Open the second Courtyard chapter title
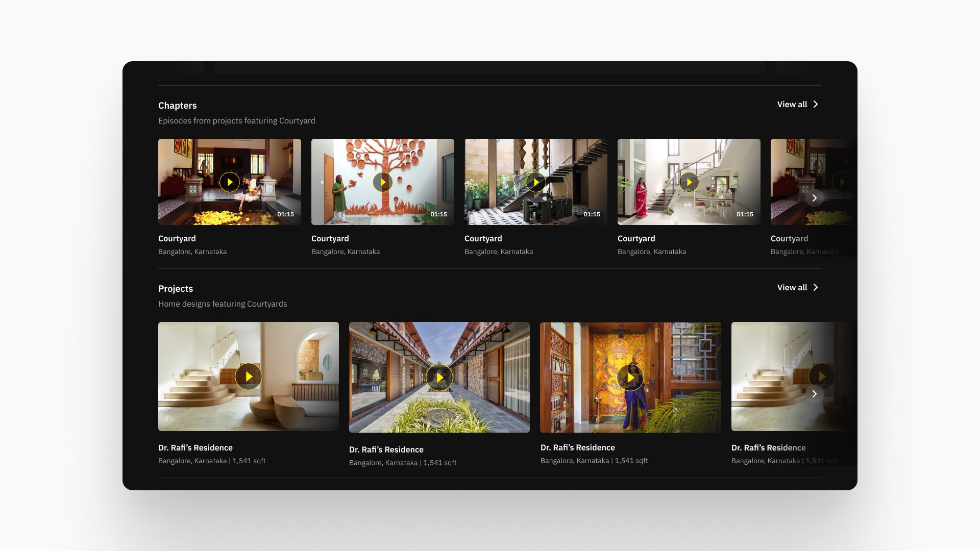 [330, 239]
